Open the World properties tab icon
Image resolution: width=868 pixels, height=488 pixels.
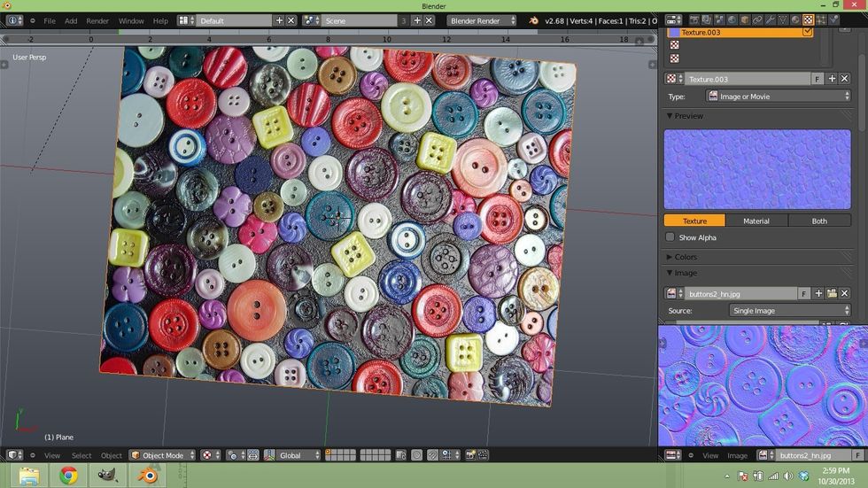click(732, 19)
